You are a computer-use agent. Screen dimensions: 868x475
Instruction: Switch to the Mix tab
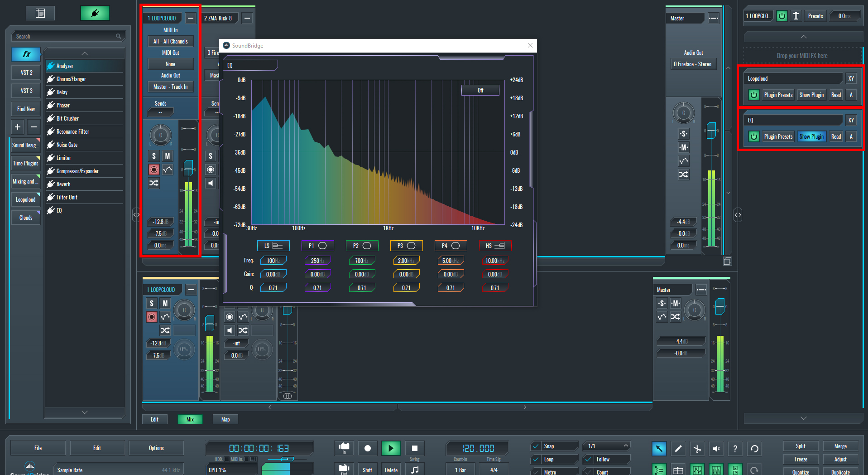pos(190,419)
